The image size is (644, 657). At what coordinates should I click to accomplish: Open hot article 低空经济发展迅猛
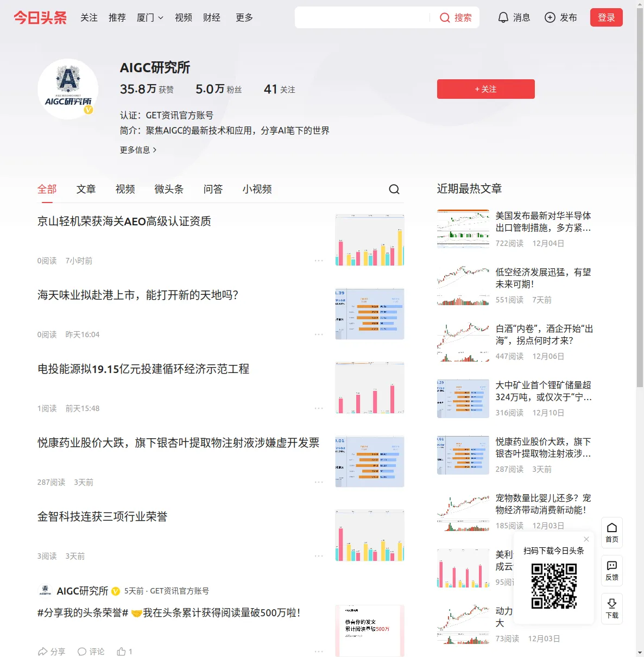point(544,278)
